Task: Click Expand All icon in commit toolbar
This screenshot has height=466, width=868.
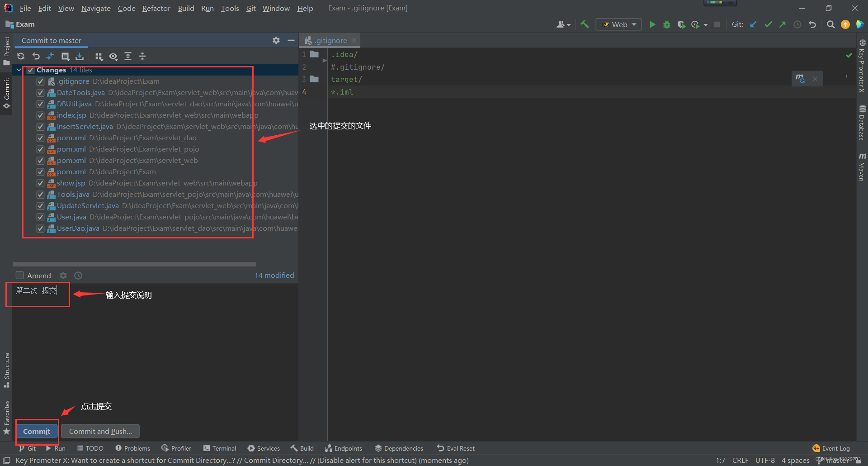Action: pos(128,56)
